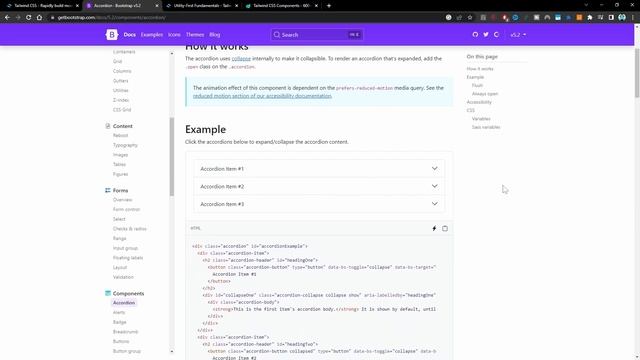Click the StackBlitz lightning icon
Viewport: 640px width, 360px height.
[434, 229]
